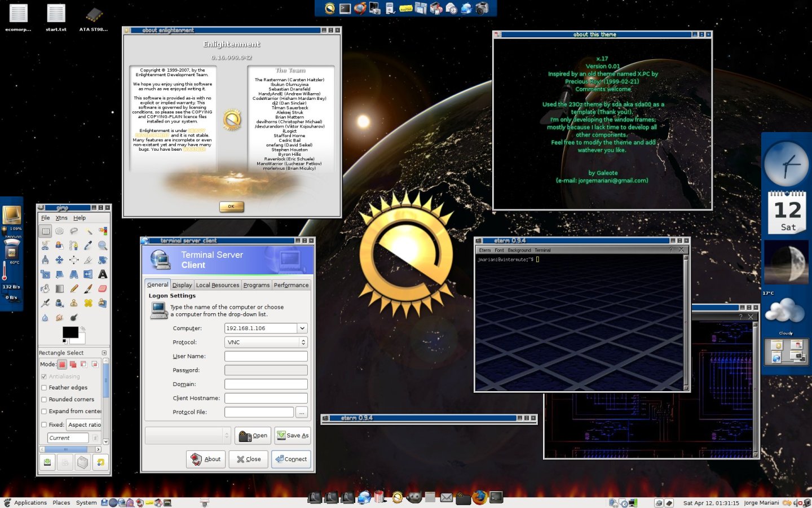Open GIMP's File menu
The height and width of the screenshot is (508, 812).
(x=46, y=218)
